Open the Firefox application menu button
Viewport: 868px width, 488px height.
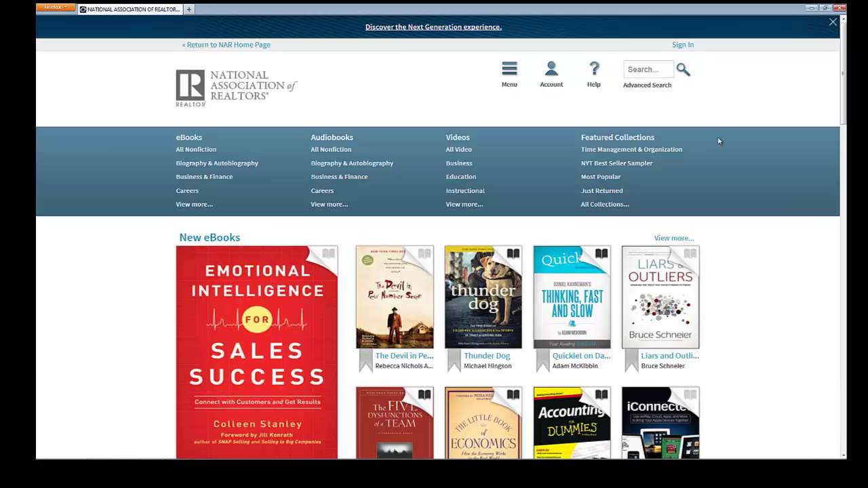[x=55, y=7]
